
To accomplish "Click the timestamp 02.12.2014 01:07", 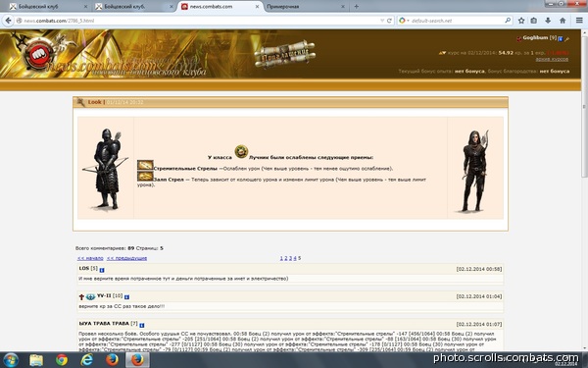I will pyautogui.click(x=479, y=324).
